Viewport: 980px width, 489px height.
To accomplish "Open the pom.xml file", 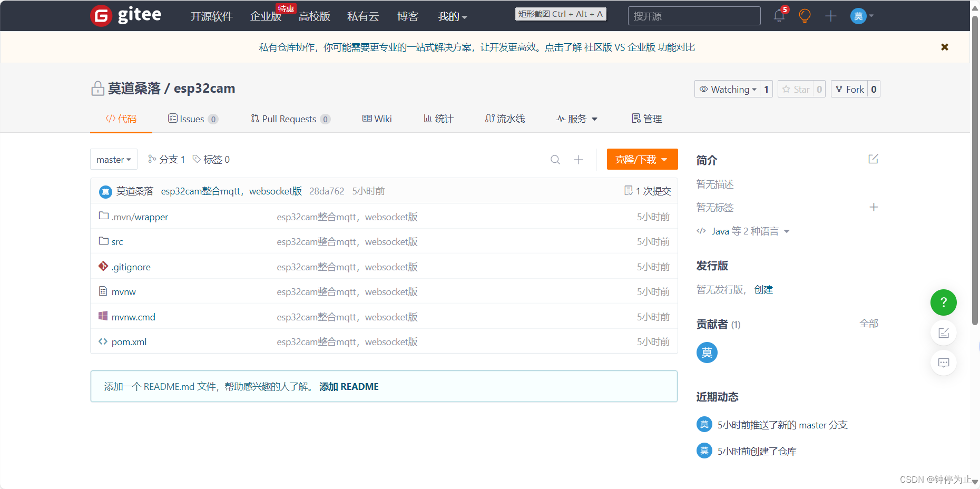I will [x=129, y=341].
